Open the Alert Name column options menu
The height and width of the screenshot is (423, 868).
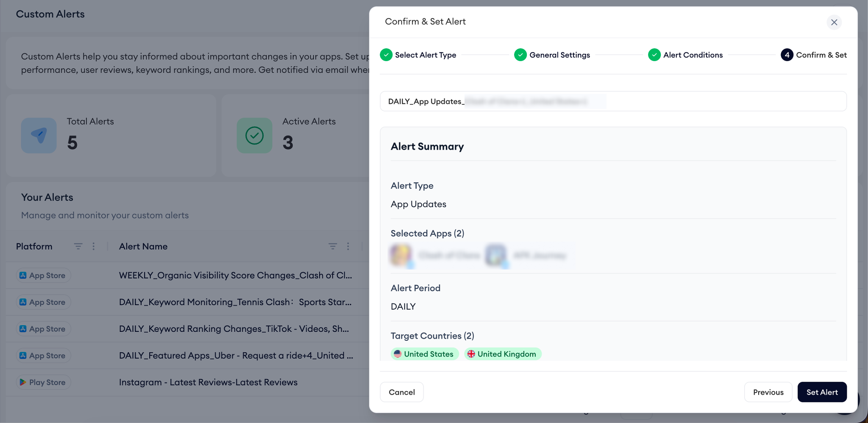[348, 246]
